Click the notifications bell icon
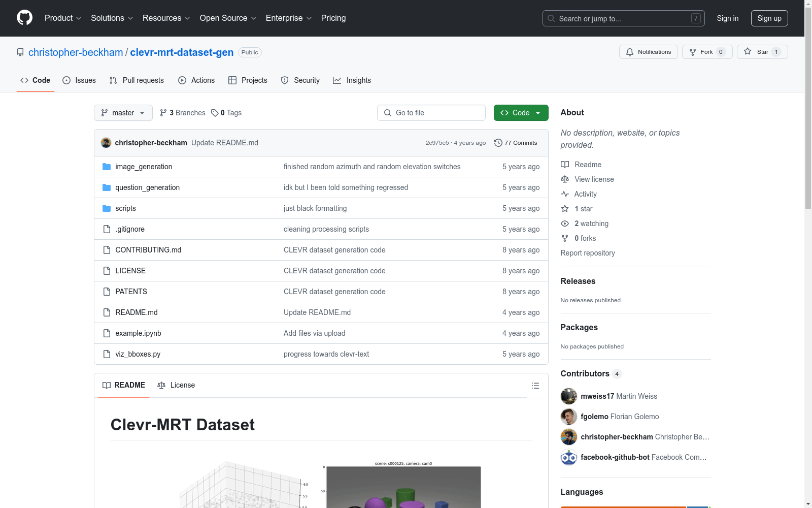The image size is (812, 508). [x=630, y=52]
